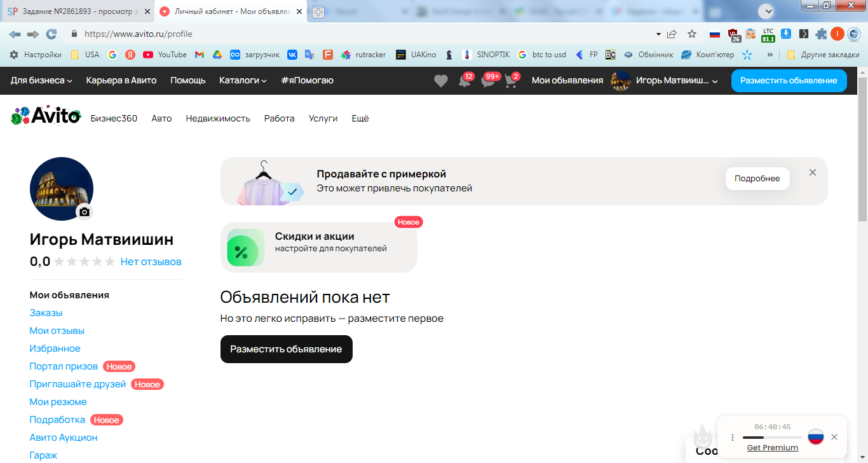868x463 pixels.
Task: Click black 'Разместить объявление' button
Action: tap(287, 349)
